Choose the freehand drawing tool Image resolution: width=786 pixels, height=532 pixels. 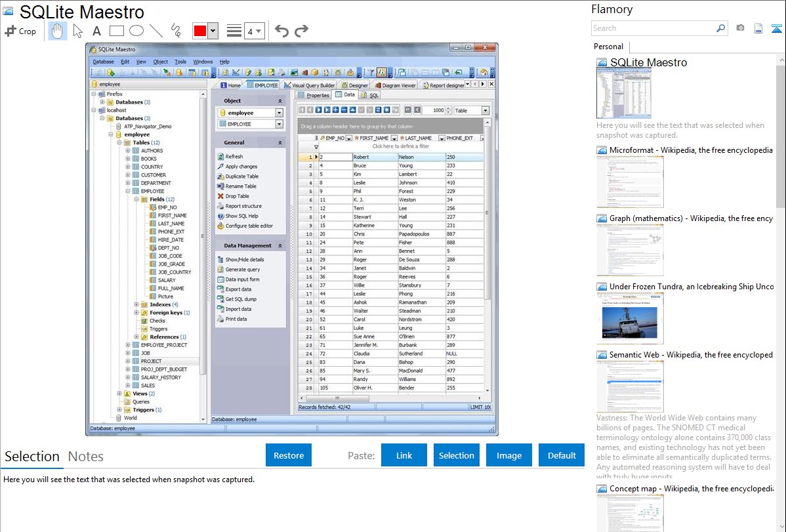click(x=175, y=31)
